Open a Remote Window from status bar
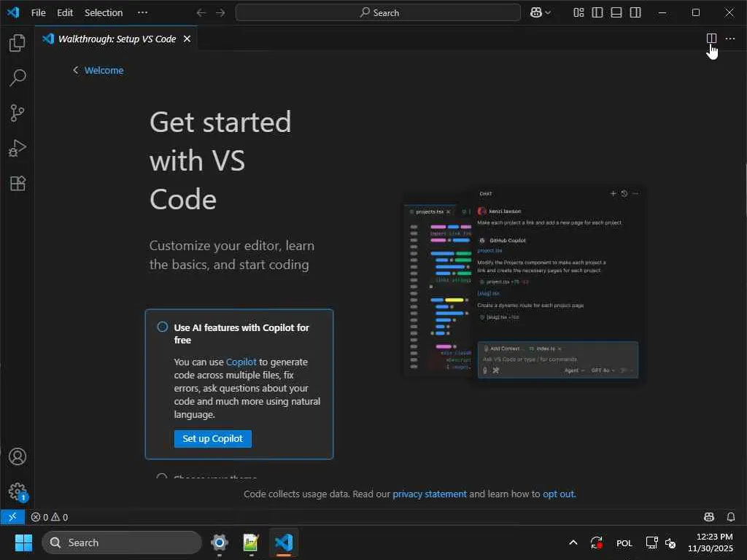 click(12, 517)
